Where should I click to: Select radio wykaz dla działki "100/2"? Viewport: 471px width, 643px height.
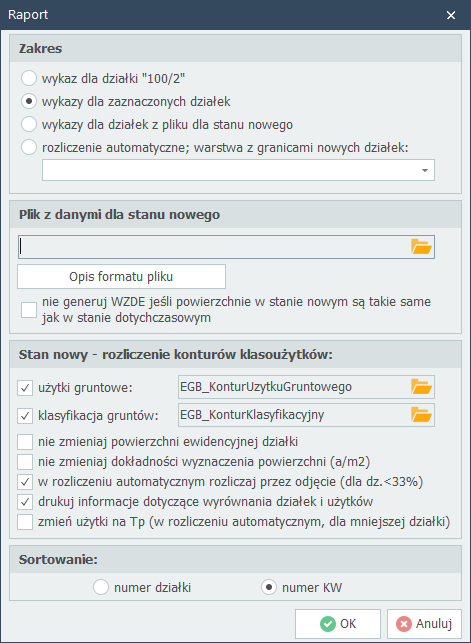tap(29, 78)
